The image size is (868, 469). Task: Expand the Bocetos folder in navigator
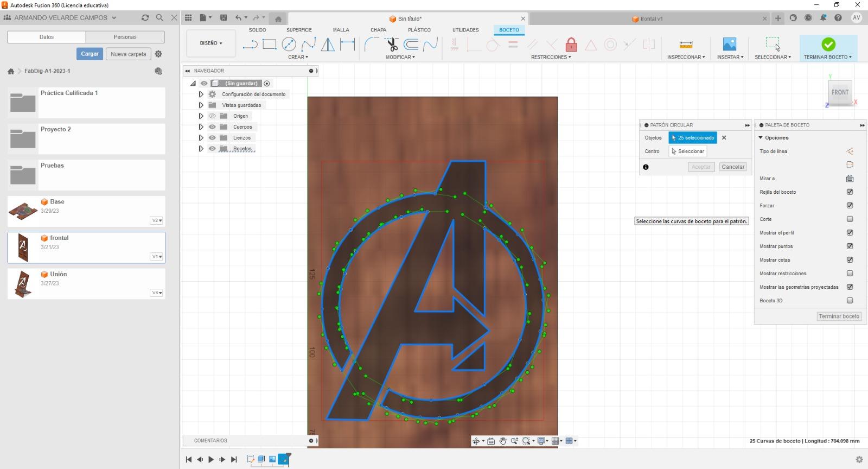201,149
